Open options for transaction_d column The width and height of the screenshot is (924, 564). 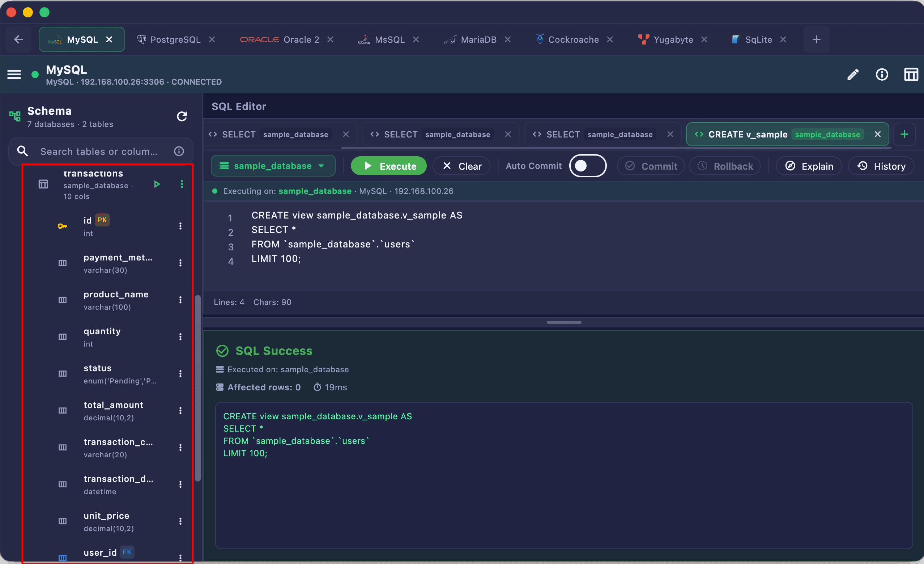tap(180, 484)
